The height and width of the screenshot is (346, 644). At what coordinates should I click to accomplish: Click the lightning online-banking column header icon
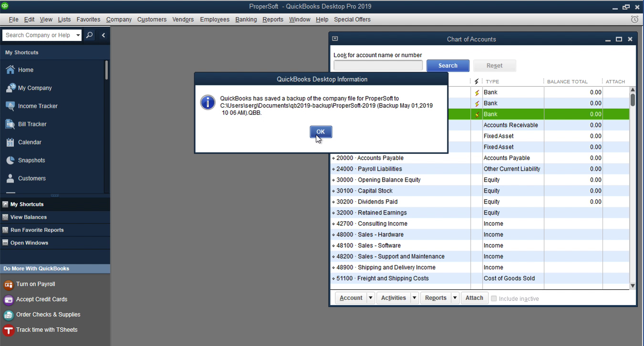477,81
